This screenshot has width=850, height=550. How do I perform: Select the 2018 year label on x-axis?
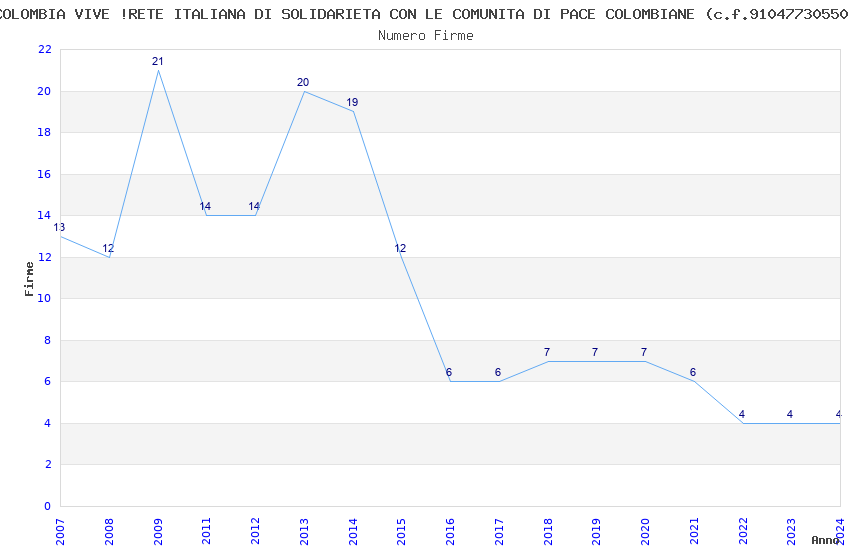[548, 531]
